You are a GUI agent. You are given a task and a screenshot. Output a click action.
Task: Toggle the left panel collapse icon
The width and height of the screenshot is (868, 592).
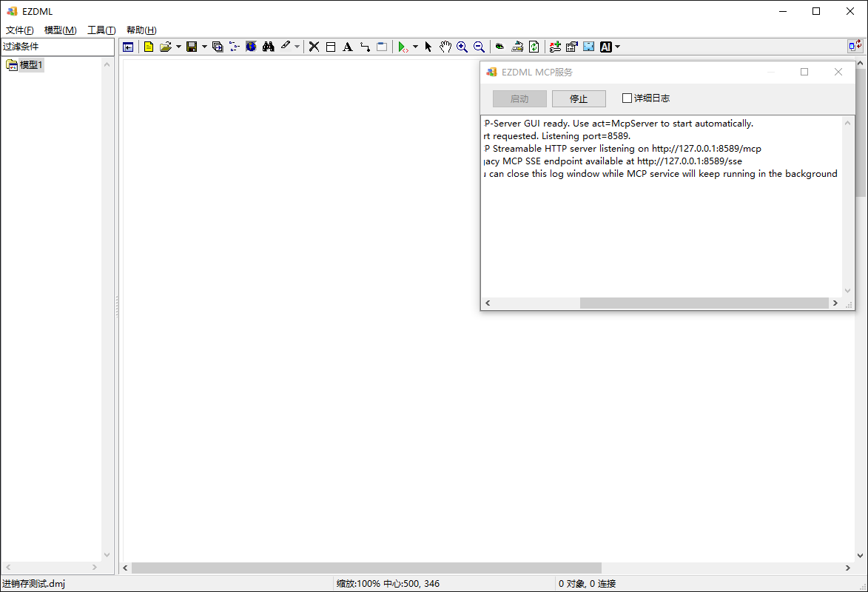click(128, 47)
